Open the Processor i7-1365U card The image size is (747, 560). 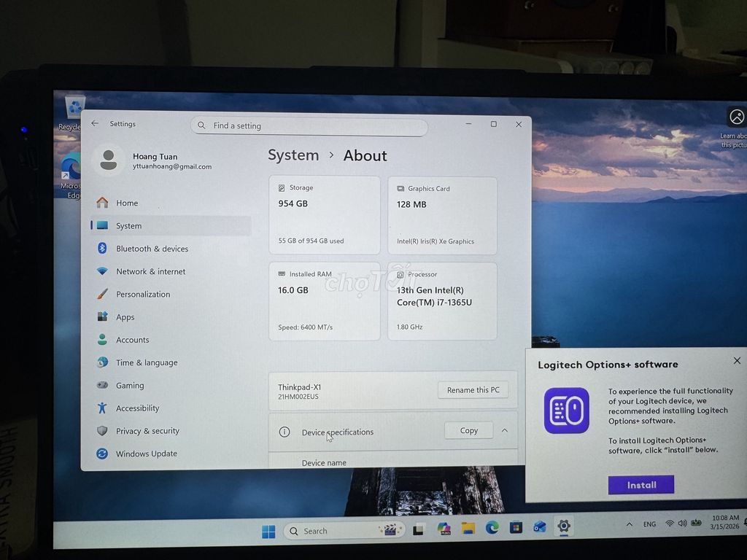(443, 301)
